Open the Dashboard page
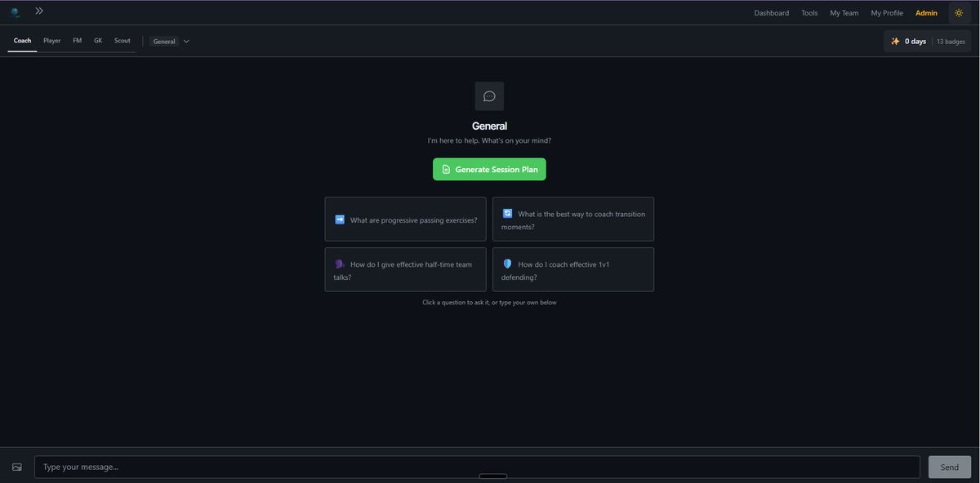This screenshot has height=483, width=980. coord(771,13)
